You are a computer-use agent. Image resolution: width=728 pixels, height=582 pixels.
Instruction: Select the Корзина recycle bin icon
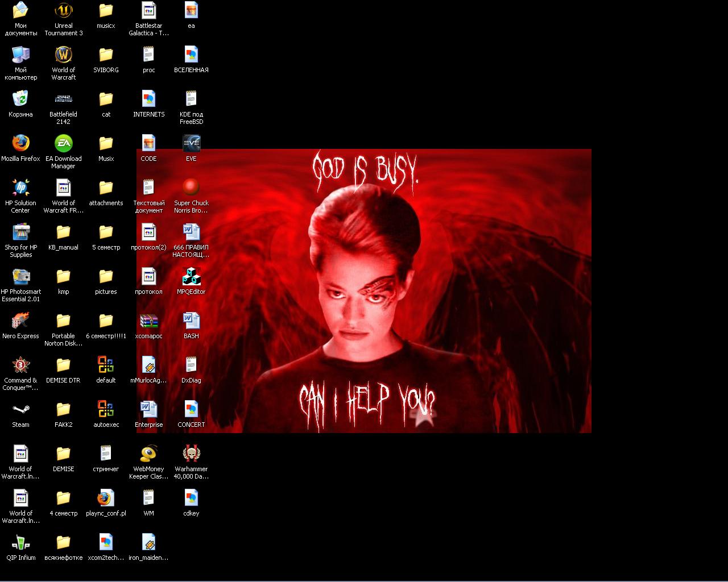pyautogui.click(x=20, y=99)
